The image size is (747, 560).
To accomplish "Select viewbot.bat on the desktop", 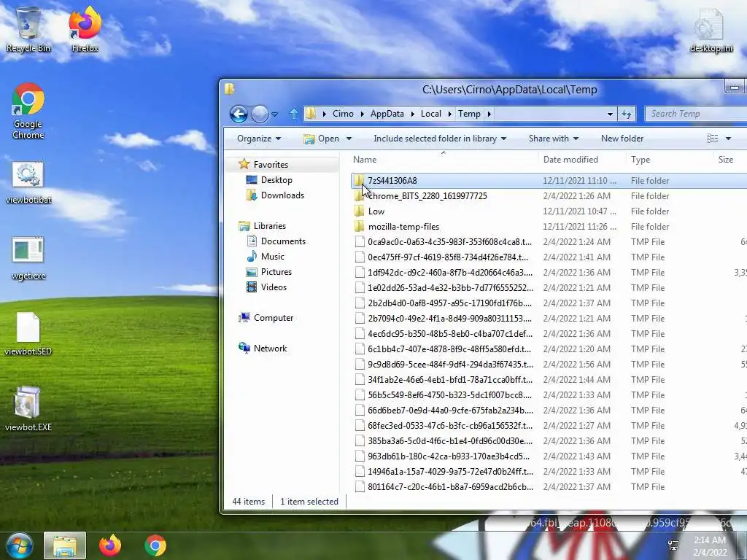I will pos(28,183).
